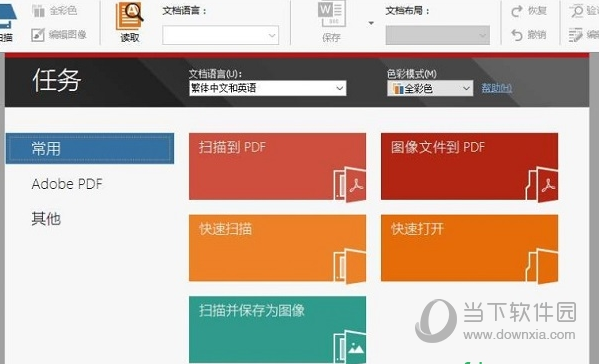The image size is (600, 364).
Task: Click the Read (读取) toolbar icon
Action: tap(130, 16)
